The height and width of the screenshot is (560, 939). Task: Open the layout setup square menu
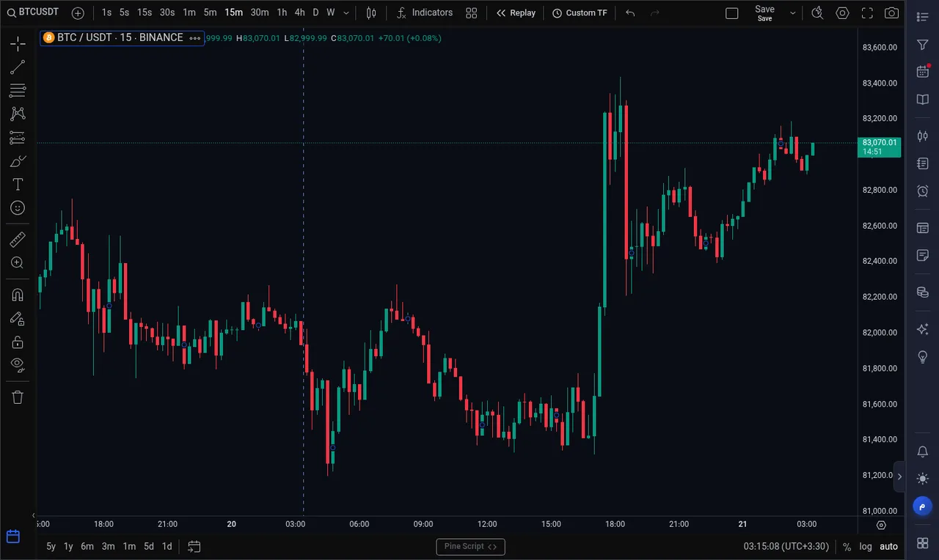[731, 13]
